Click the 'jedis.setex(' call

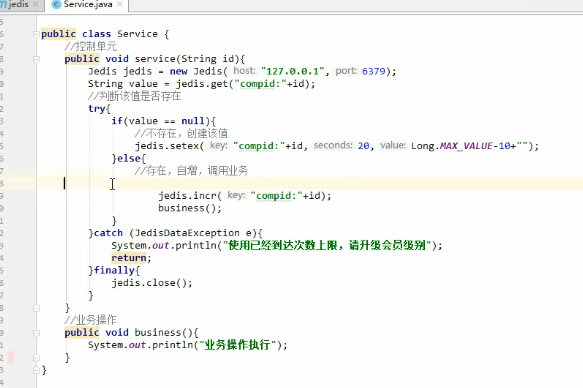coord(170,146)
